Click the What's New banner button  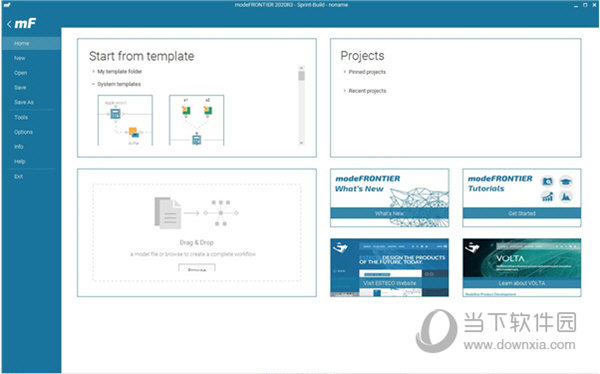(x=390, y=213)
